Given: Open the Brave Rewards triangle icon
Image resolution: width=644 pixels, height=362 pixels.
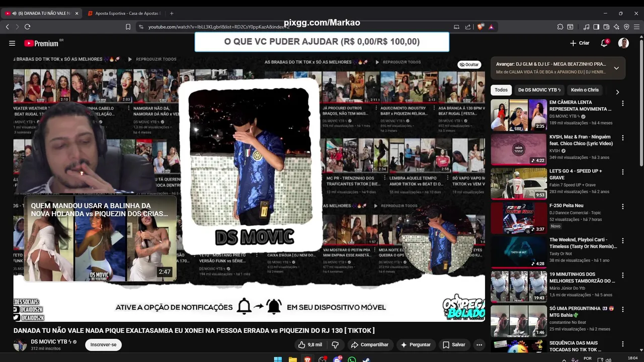Looking at the screenshot, I should click(491, 27).
